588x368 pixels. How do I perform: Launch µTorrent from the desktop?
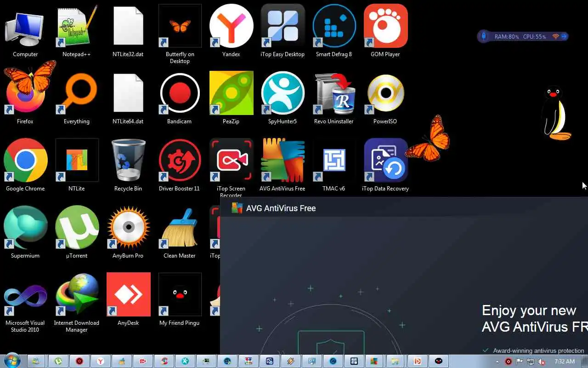77,232
